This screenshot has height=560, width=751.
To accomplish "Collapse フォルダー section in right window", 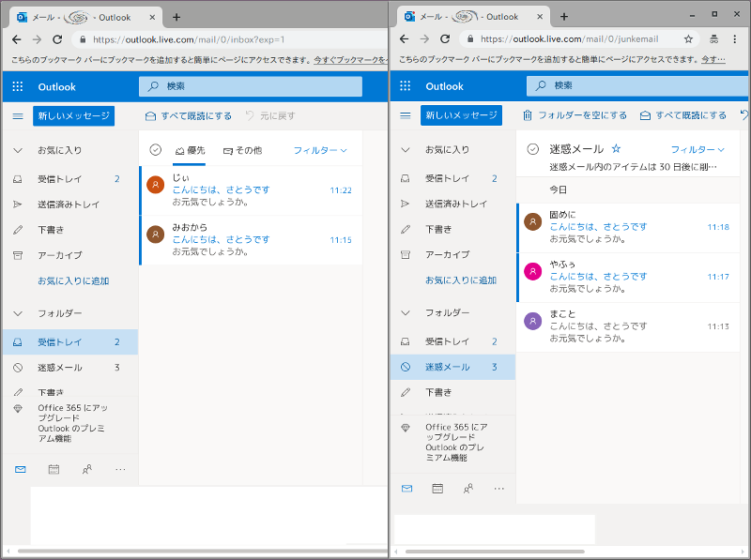I will point(406,312).
